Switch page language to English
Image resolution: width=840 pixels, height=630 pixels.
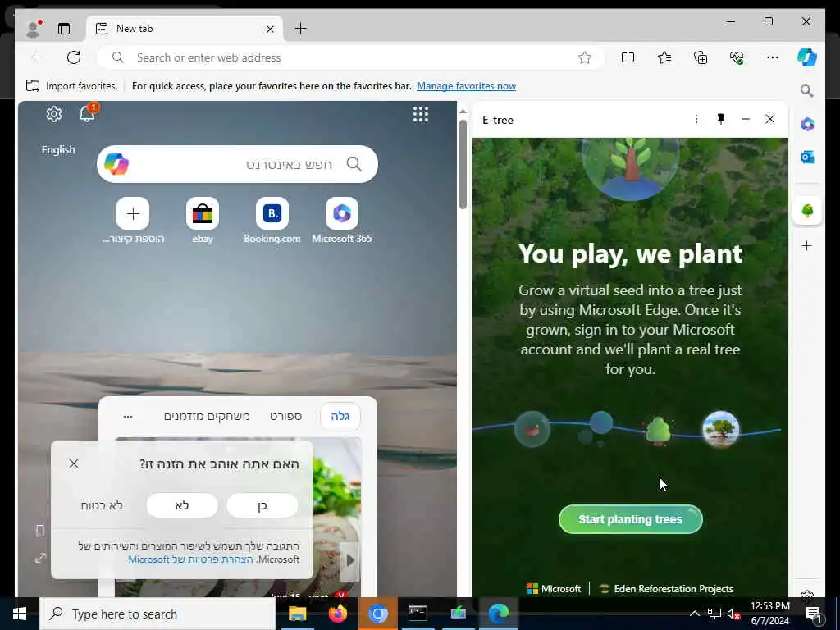pyautogui.click(x=58, y=149)
